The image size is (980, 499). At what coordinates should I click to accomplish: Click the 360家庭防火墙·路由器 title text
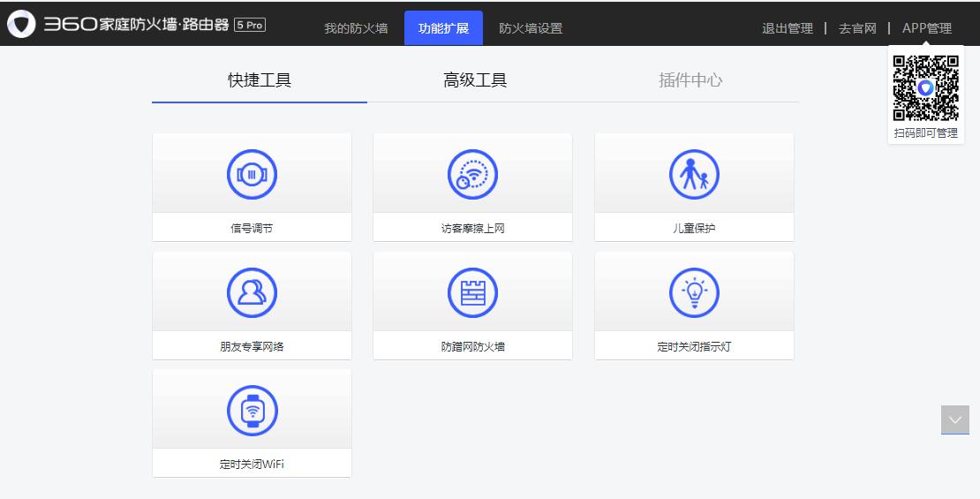click(136, 25)
